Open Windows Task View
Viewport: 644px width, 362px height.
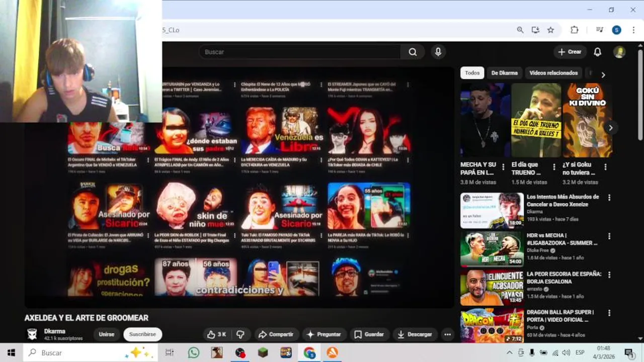tap(170, 353)
